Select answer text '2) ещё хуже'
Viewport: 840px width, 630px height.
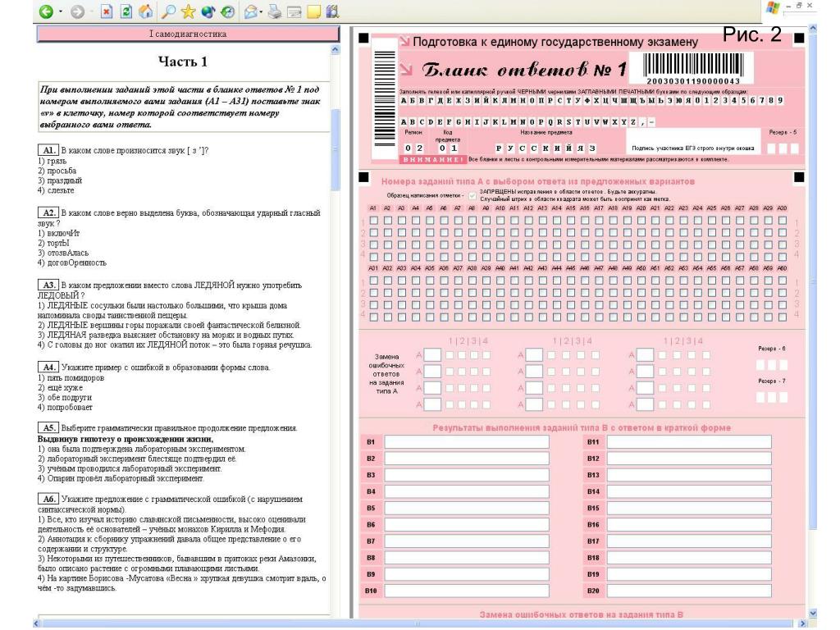tap(61, 388)
